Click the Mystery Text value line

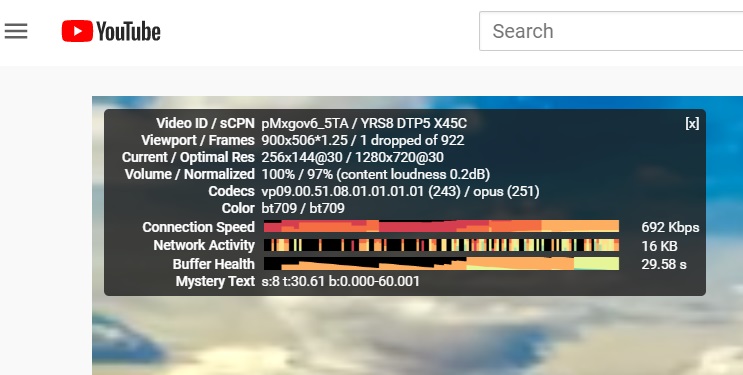point(341,282)
